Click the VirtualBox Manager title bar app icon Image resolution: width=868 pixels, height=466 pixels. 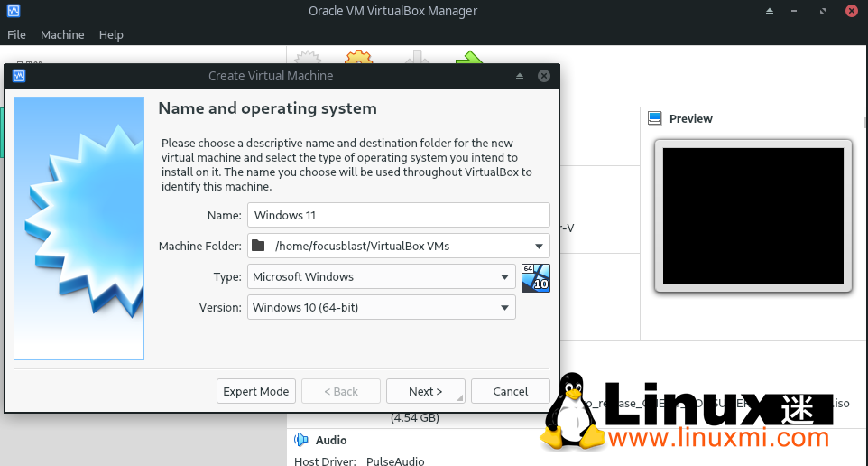14,11
